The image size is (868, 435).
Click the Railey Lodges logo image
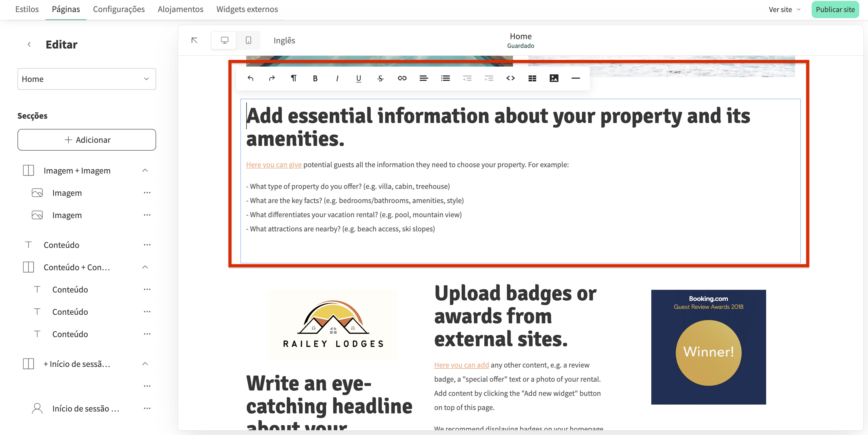click(x=332, y=325)
